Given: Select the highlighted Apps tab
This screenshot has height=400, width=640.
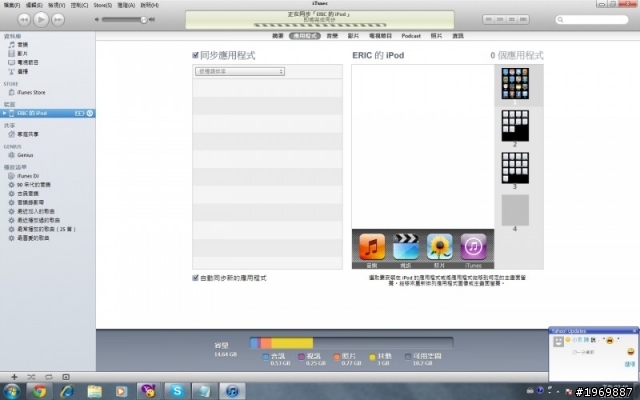Looking at the screenshot, I should click(304, 36).
